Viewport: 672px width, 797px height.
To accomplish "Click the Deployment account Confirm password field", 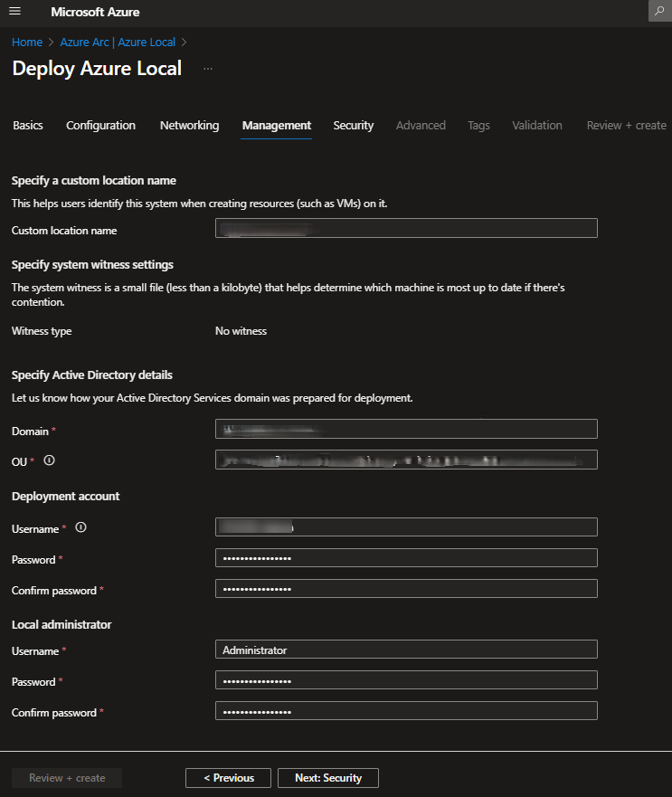I will pos(406,589).
